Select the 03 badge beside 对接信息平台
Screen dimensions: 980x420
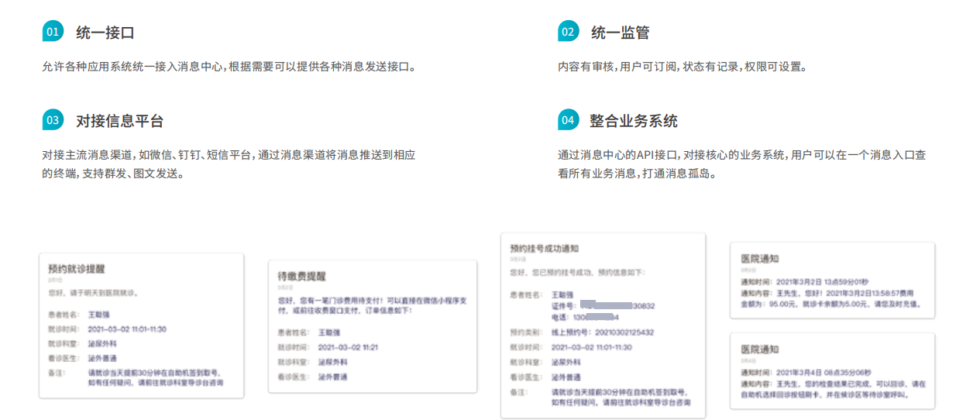click(53, 120)
